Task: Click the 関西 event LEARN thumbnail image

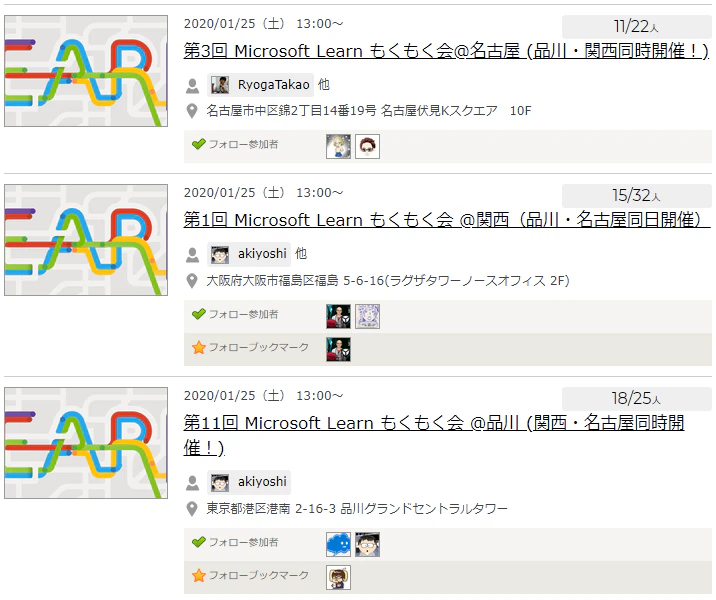Action: point(86,240)
